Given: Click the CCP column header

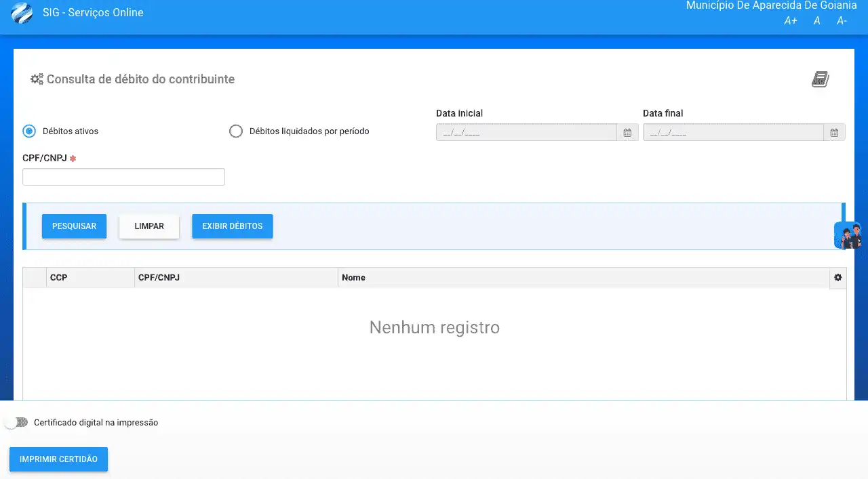Looking at the screenshot, I should pyautogui.click(x=59, y=278).
